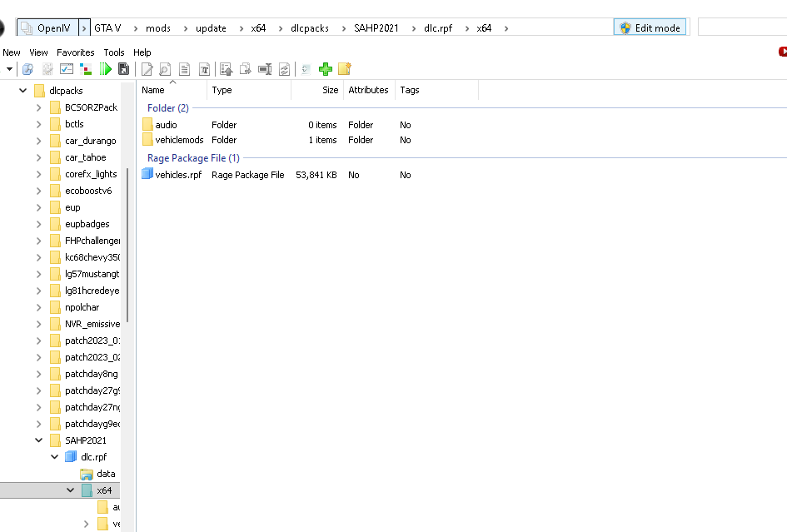Open the Help menu
This screenshot has width=787, height=532.
[142, 52]
